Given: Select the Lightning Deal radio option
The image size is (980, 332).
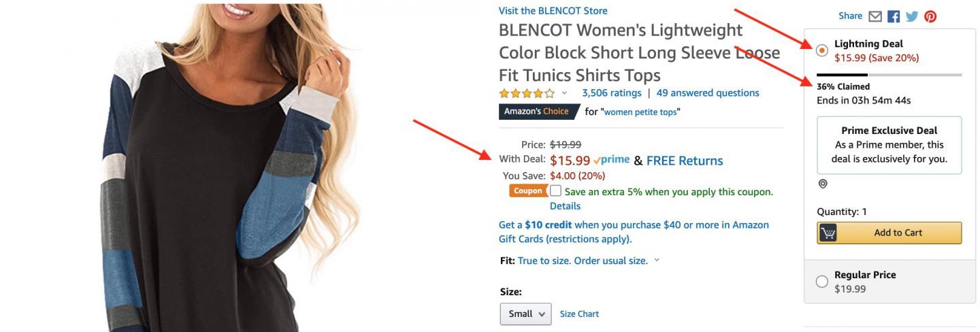Looking at the screenshot, I should coord(822,50).
